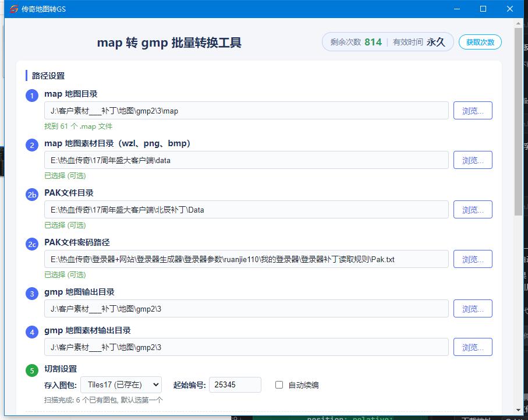
Task: Click the step 3 circle badge
Action: coord(32,294)
